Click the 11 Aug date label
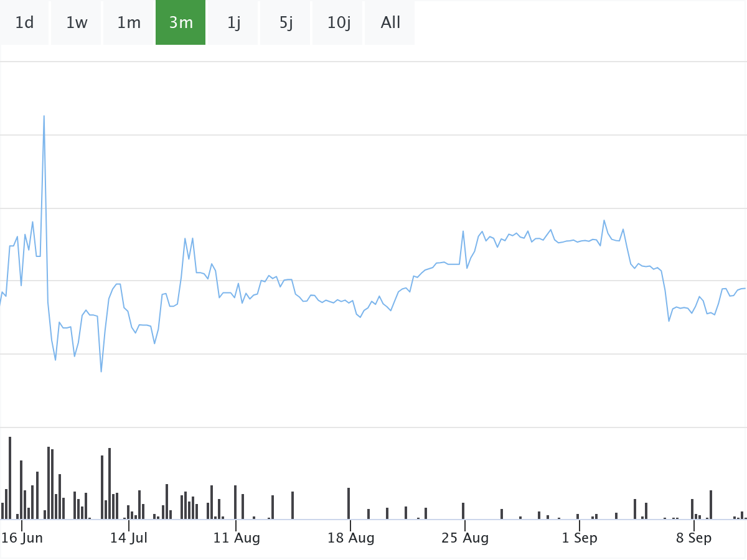This screenshot has height=560, width=747. pos(237,538)
